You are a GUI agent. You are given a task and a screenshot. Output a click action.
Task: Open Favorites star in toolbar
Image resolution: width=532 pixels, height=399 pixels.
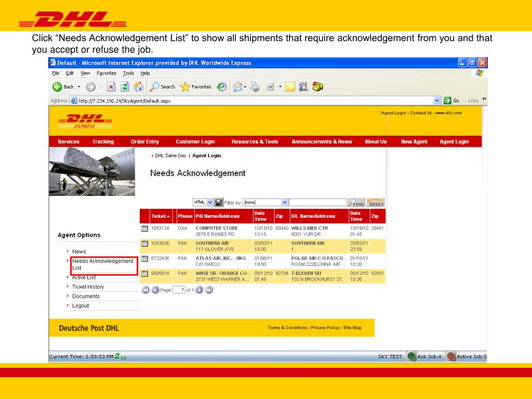[196, 87]
